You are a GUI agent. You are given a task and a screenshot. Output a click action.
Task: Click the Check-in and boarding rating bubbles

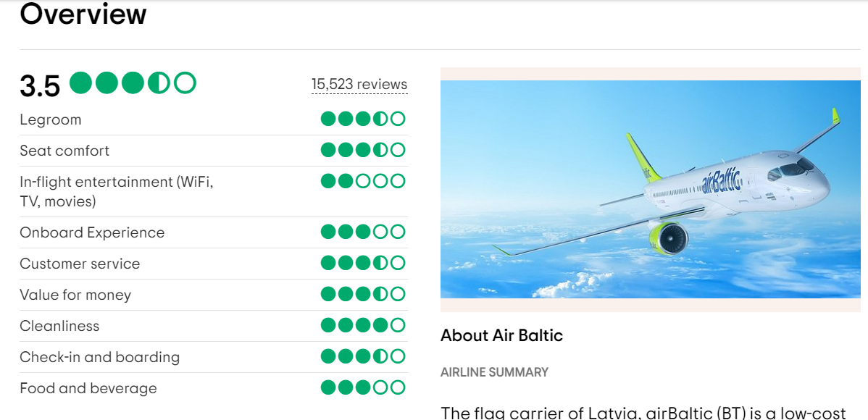[363, 356]
